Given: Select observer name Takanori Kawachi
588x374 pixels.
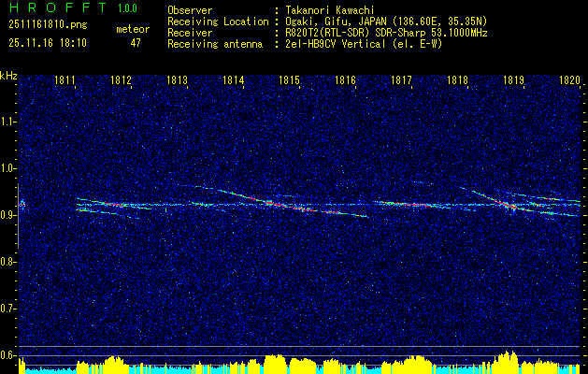Looking at the screenshot, I should tap(328, 10).
